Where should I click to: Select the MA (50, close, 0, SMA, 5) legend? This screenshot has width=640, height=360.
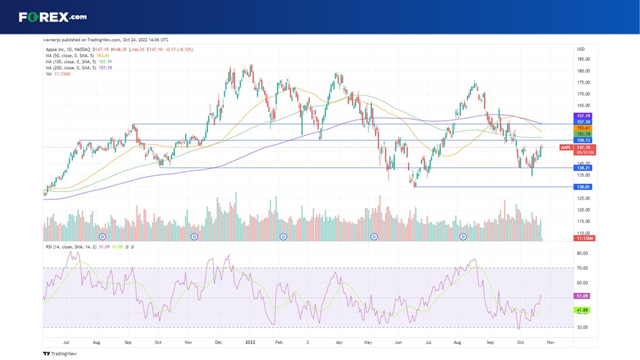[x=70, y=56]
